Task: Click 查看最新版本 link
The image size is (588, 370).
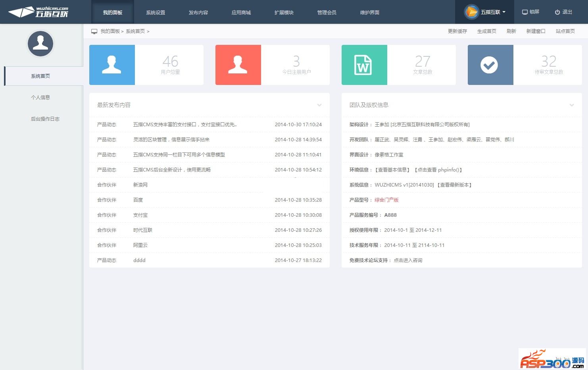Action: pyautogui.click(x=454, y=185)
